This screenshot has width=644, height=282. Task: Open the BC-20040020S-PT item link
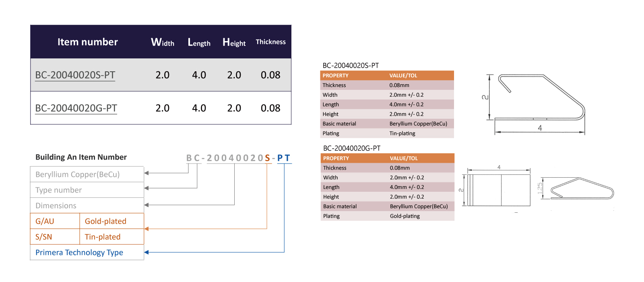tap(75, 75)
